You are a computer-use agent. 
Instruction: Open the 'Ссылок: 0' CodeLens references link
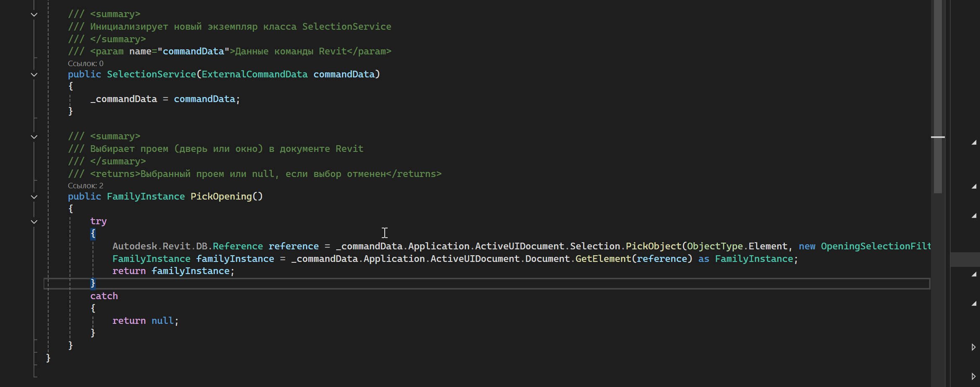point(85,64)
